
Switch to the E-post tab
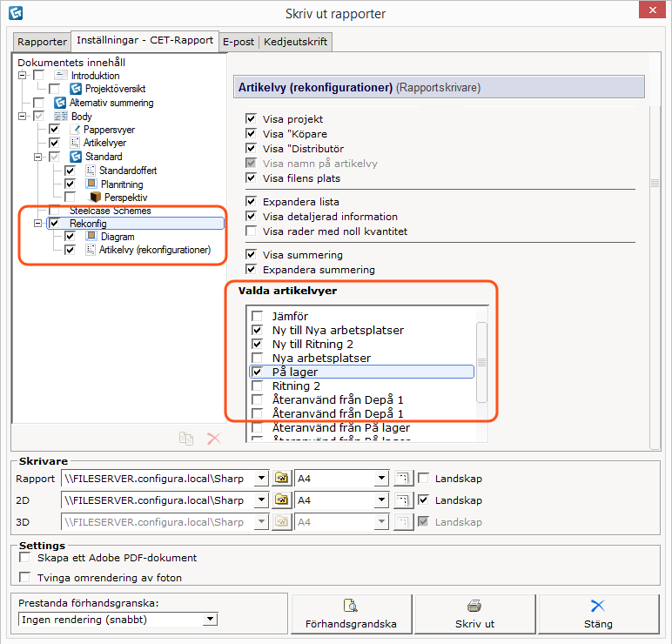(239, 42)
